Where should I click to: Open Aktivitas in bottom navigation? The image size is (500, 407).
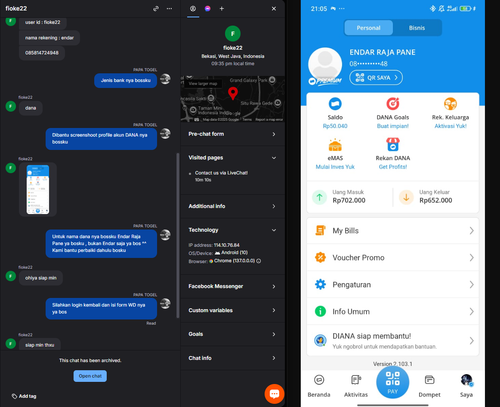[356, 386]
